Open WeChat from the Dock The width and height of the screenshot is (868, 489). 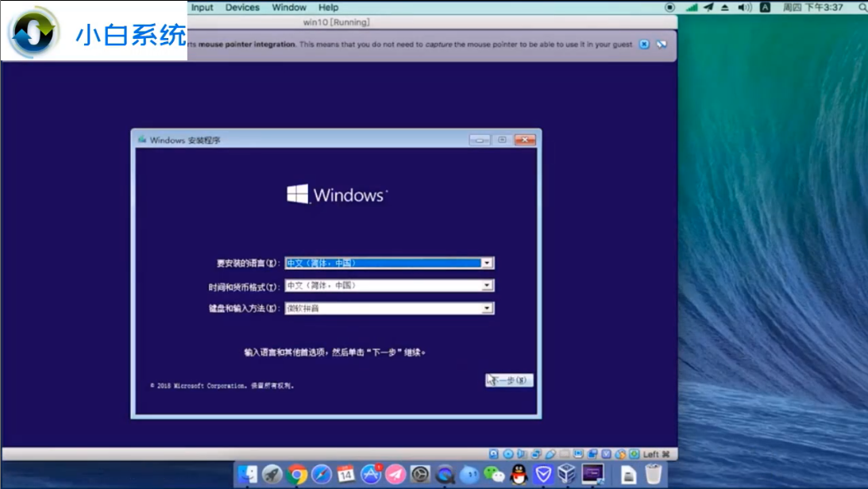point(495,475)
